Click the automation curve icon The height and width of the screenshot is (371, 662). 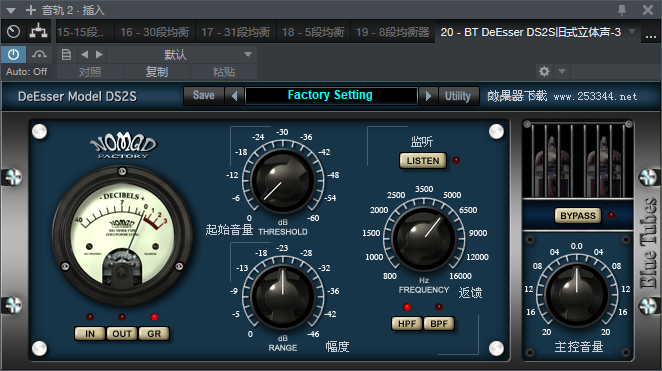[x=39, y=54]
